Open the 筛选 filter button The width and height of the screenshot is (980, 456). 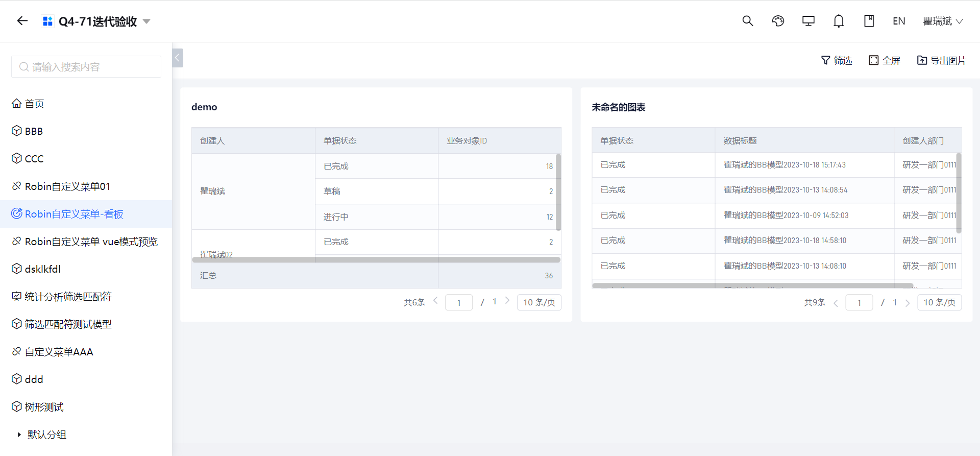point(837,60)
